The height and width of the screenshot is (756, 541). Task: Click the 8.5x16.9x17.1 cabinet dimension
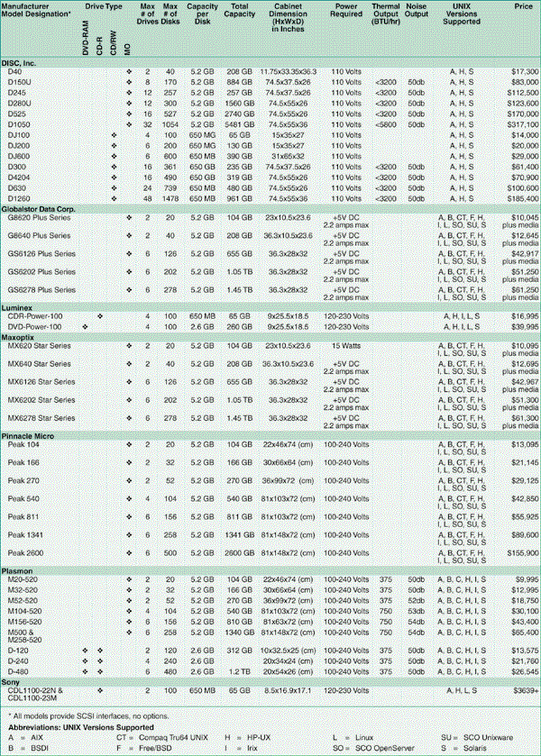(289, 690)
